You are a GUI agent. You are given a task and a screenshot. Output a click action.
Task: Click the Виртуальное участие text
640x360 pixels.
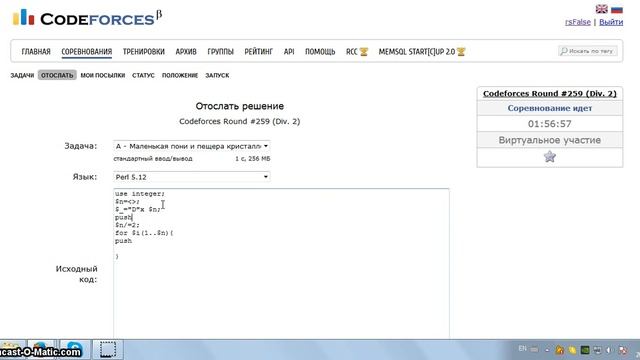click(550, 140)
